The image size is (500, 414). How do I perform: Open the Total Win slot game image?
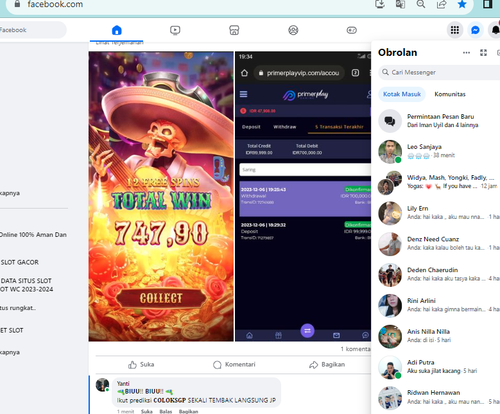(x=161, y=196)
